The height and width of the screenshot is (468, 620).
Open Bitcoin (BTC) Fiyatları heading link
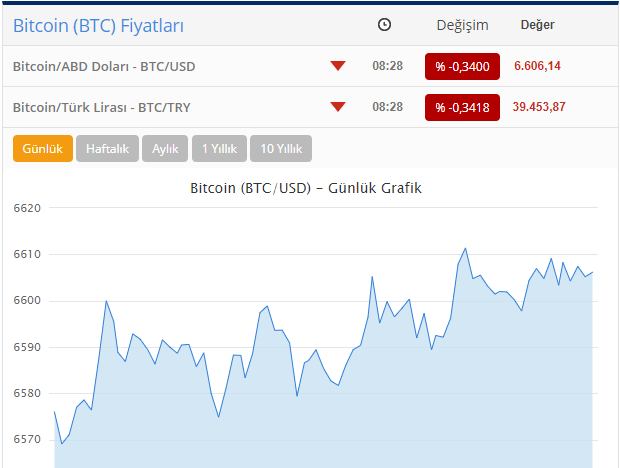tap(98, 26)
